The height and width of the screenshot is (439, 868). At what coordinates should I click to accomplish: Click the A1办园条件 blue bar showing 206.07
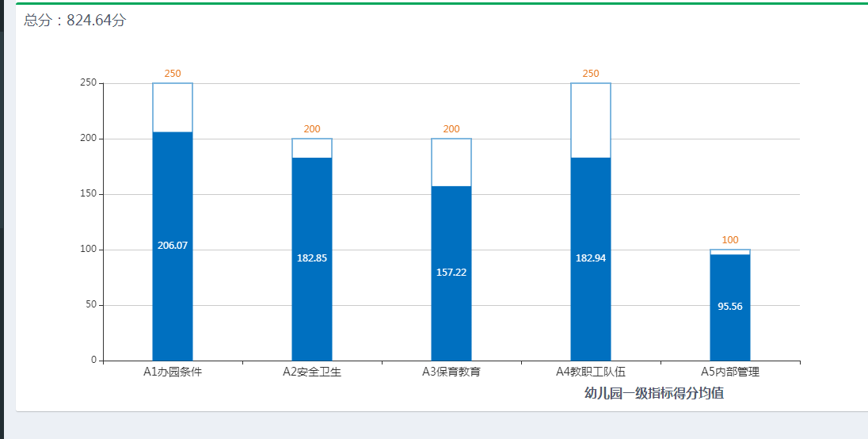[x=173, y=246]
